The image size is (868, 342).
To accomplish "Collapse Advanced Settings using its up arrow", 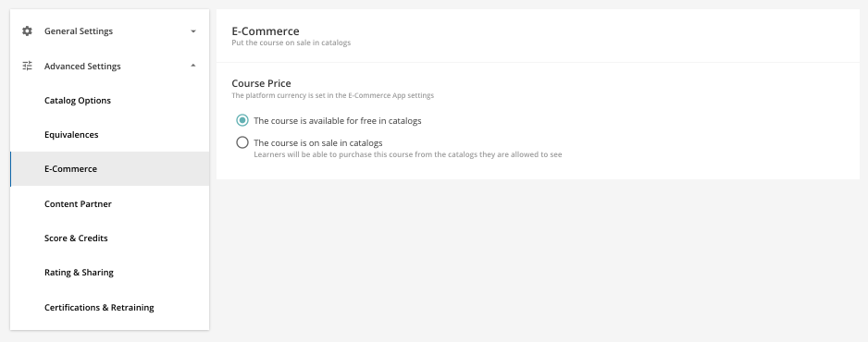I will click(193, 66).
